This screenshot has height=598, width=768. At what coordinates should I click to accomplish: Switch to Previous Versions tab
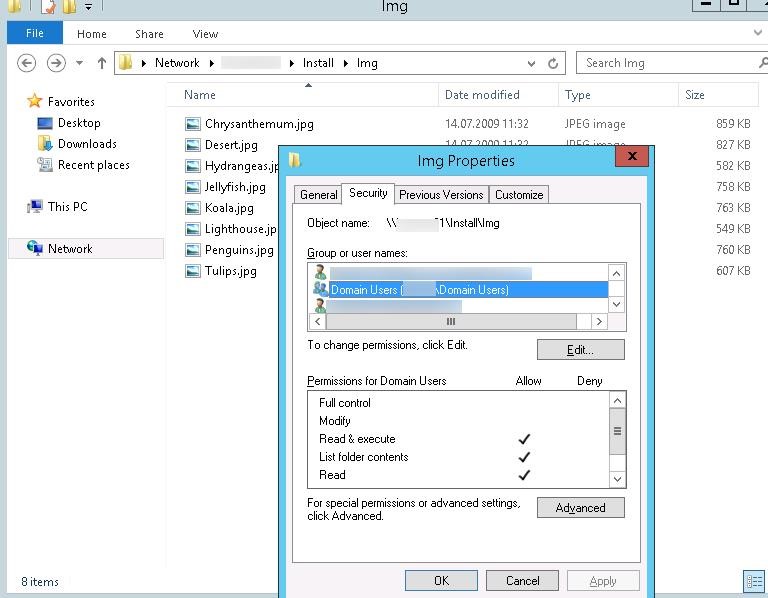coord(441,195)
